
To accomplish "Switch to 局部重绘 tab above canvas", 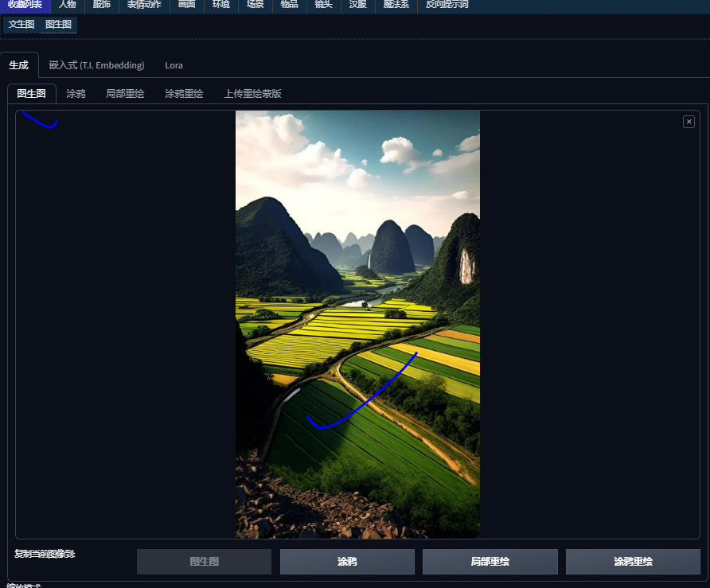I will coord(125,94).
